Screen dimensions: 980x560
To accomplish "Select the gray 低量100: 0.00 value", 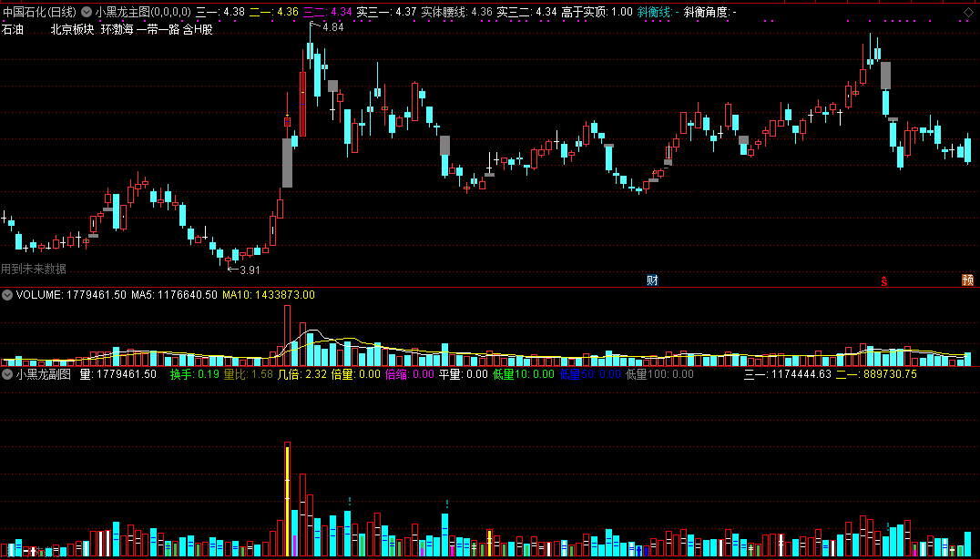I will tap(659, 374).
